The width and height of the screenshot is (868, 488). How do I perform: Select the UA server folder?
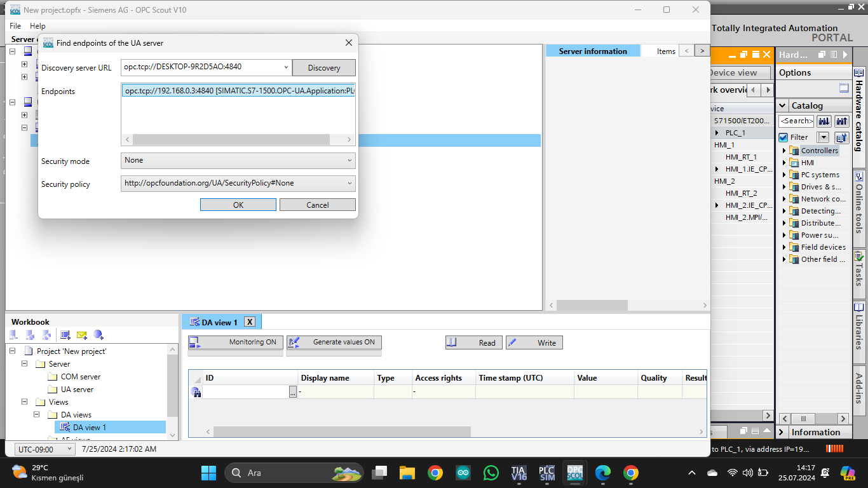(x=71, y=390)
